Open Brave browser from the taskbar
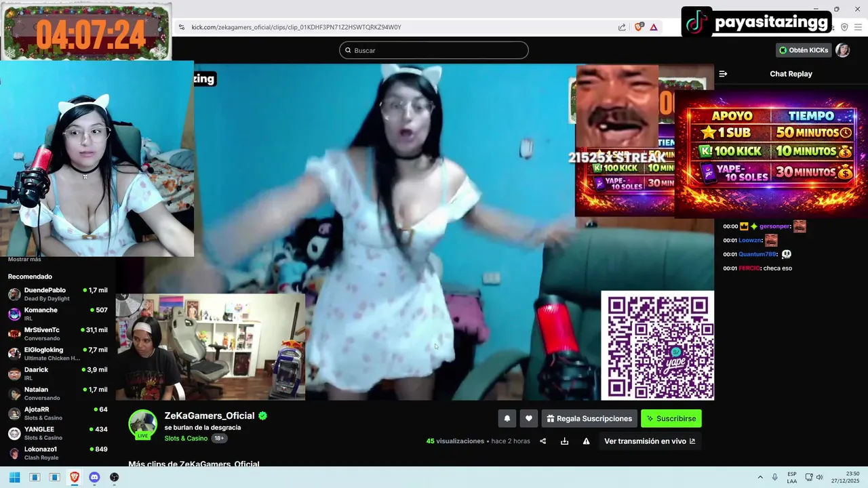 tap(74, 477)
